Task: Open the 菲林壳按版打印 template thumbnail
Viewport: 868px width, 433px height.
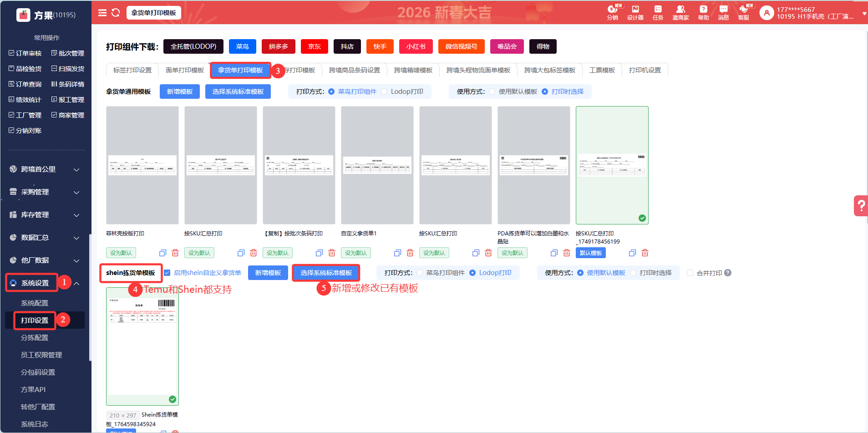Action: point(142,165)
